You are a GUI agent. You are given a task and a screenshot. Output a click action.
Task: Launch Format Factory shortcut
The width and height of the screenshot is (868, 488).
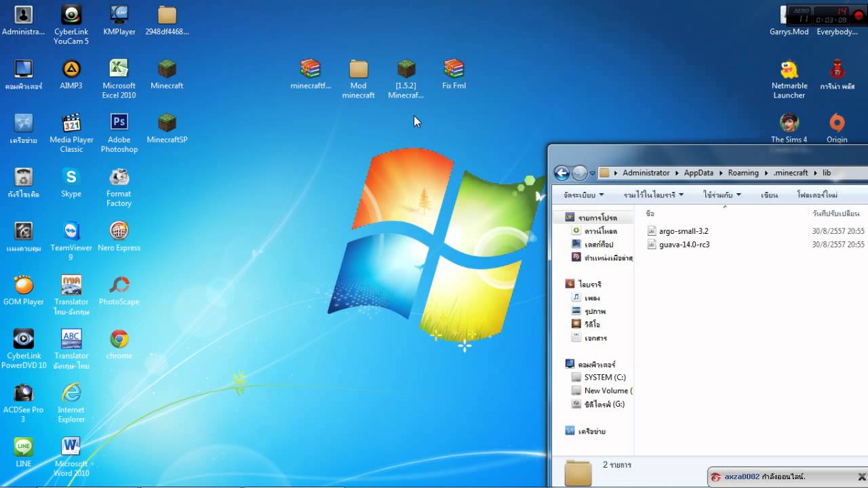click(119, 187)
